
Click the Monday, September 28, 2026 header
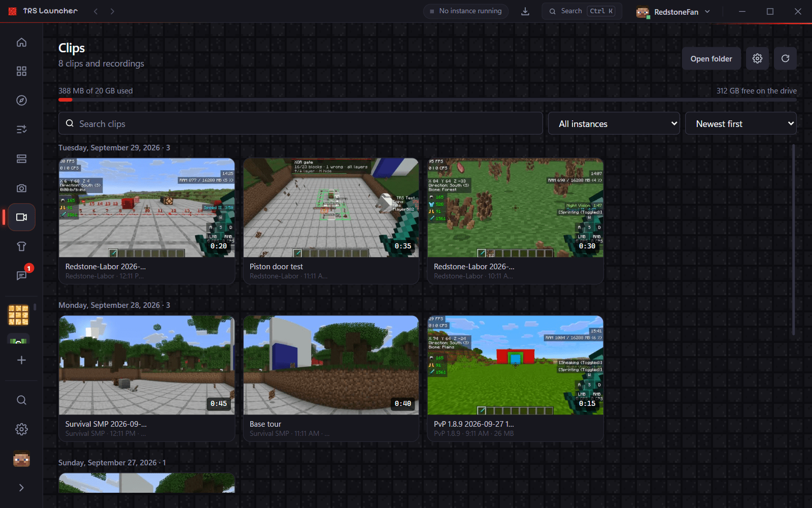(x=114, y=305)
